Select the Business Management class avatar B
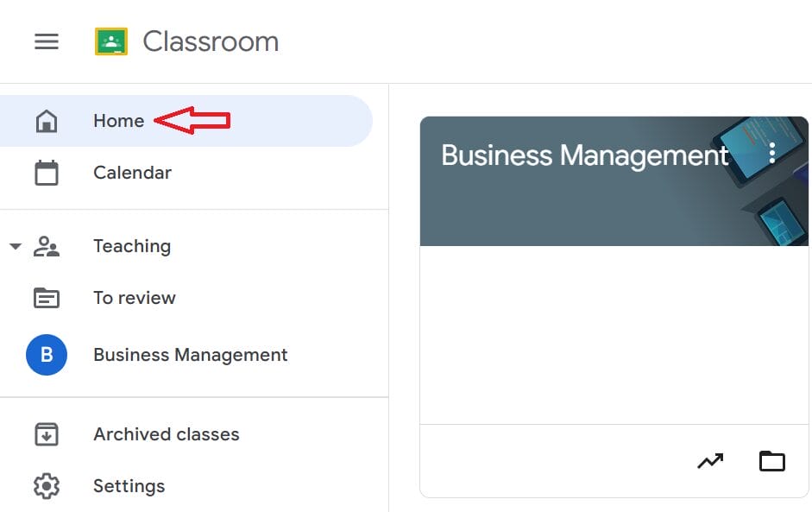The width and height of the screenshot is (812, 512). [47, 354]
